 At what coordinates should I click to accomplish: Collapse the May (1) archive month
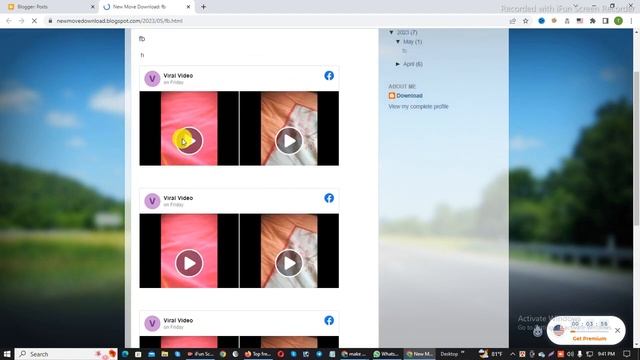click(398, 42)
